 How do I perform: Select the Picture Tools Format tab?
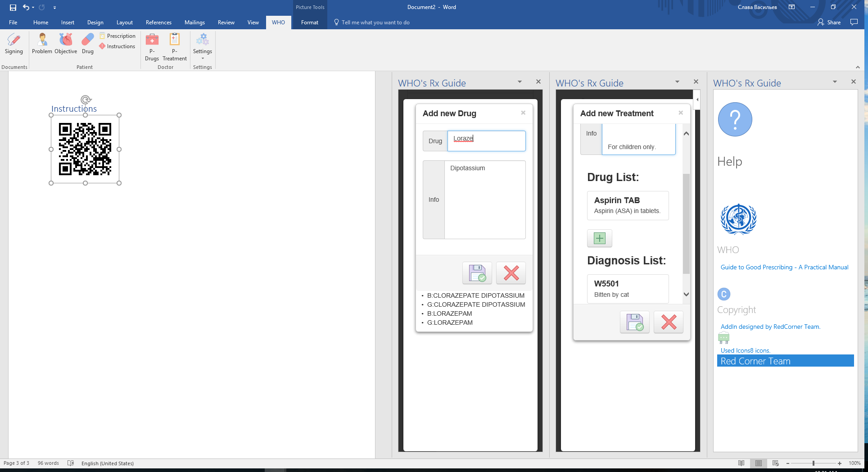tap(309, 23)
